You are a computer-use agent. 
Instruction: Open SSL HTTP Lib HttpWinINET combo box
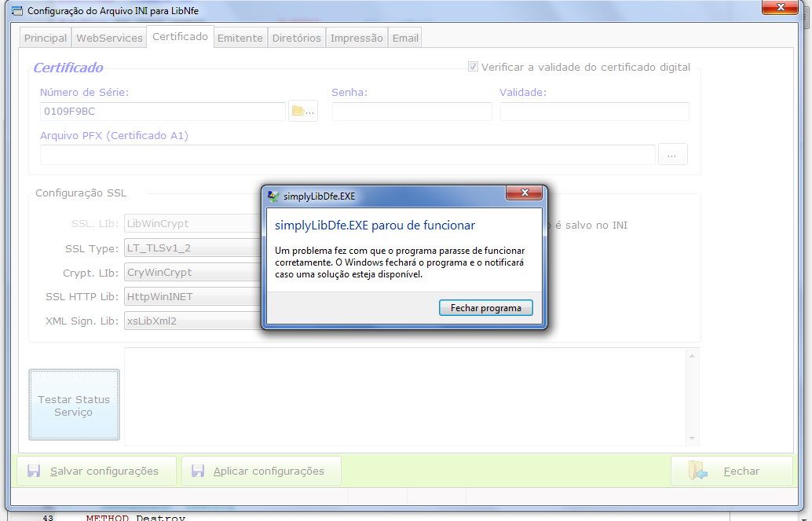[194, 296]
